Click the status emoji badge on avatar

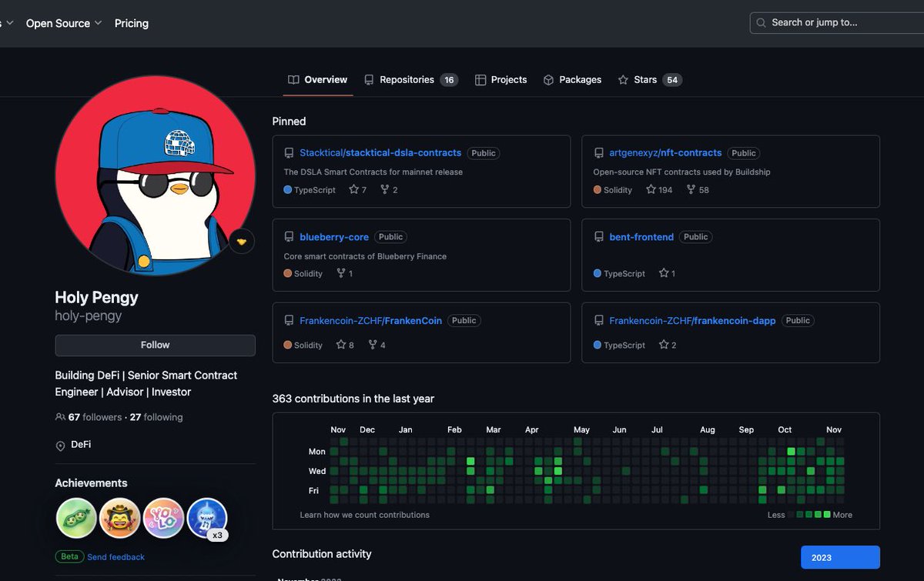[242, 242]
